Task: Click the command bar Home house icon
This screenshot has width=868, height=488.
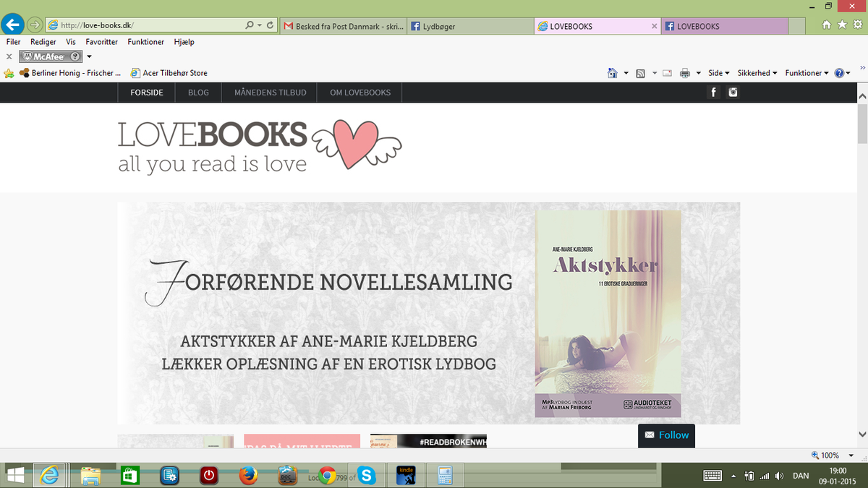Action: 613,73
